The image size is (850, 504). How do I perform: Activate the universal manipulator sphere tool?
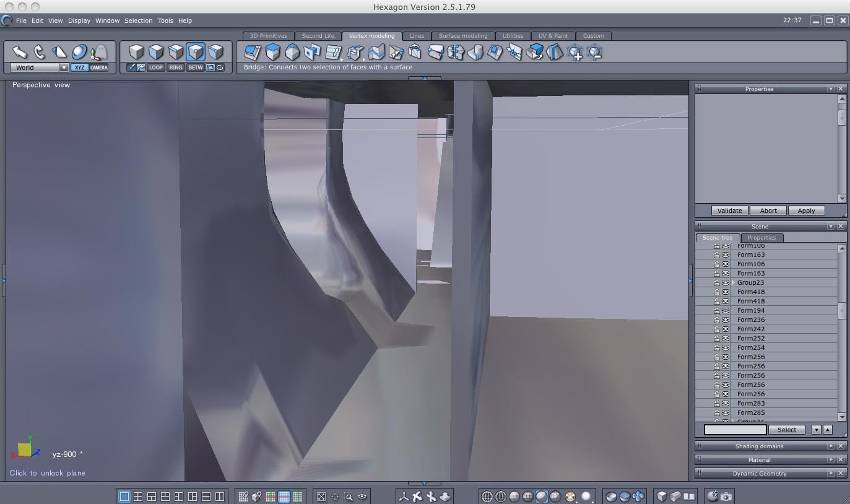[79, 52]
